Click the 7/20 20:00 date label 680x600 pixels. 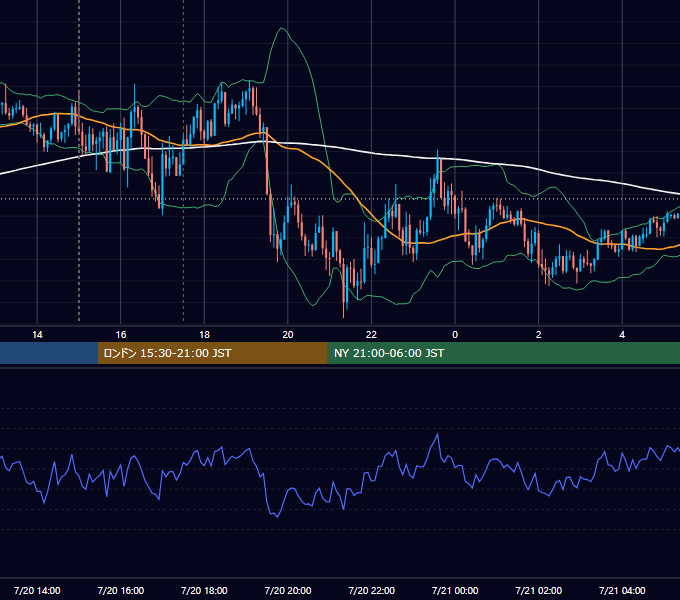(288, 590)
